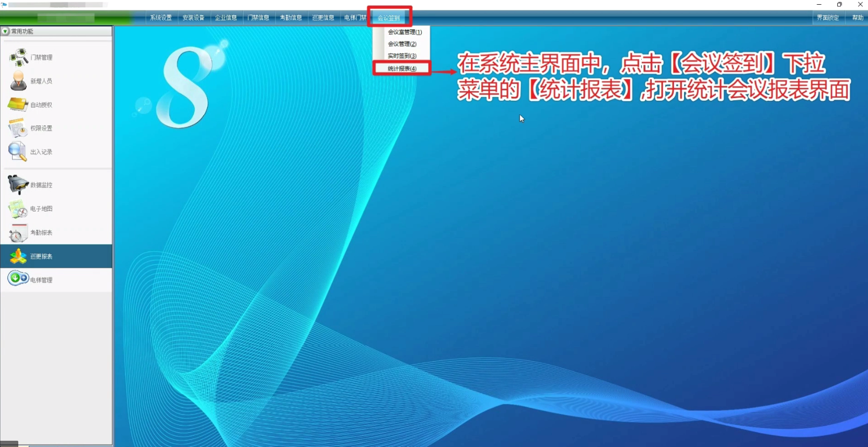Expand the 安装设备 menu
Screen dimensions: 868x447
[193, 18]
